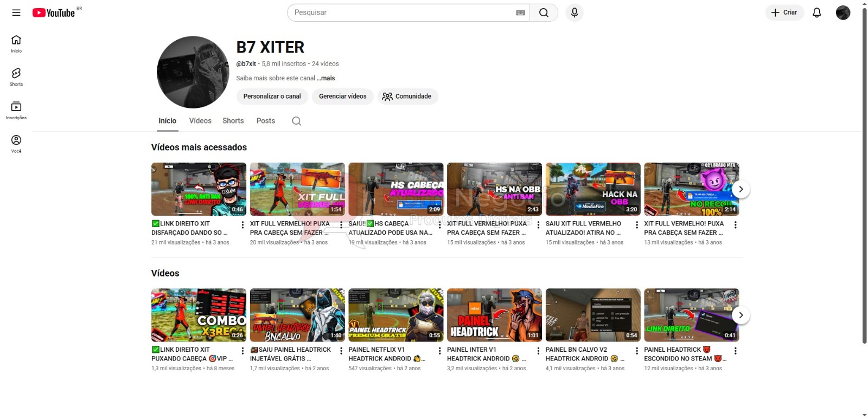Open Você in left sidebar
The width and height of the screenshot is (868, 419).
[16, 144]
